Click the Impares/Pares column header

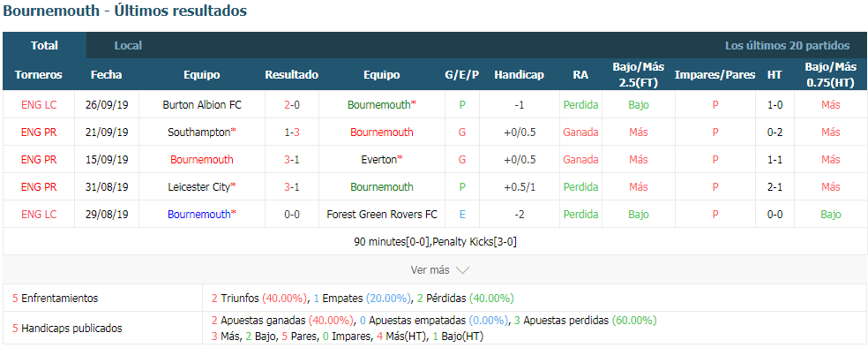[x=715, y=75]
